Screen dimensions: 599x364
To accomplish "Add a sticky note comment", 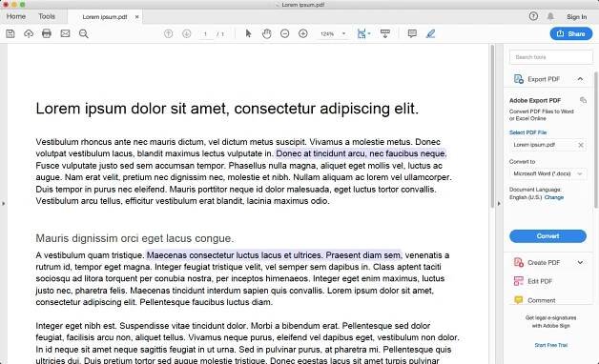I will [412, 33].
